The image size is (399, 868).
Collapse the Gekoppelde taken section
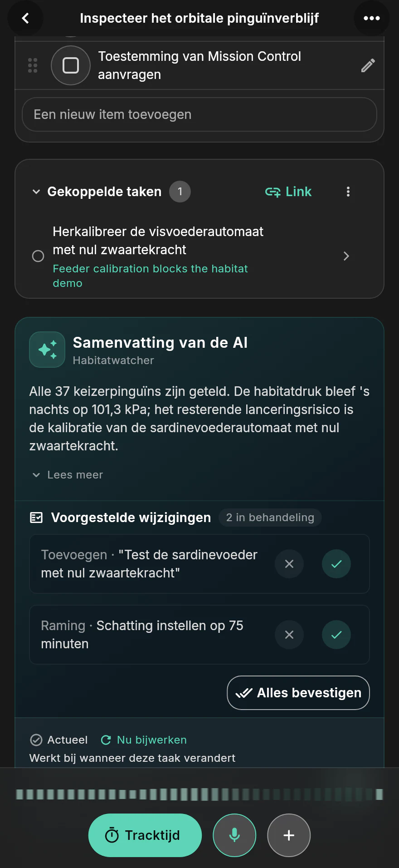[36, 192]
